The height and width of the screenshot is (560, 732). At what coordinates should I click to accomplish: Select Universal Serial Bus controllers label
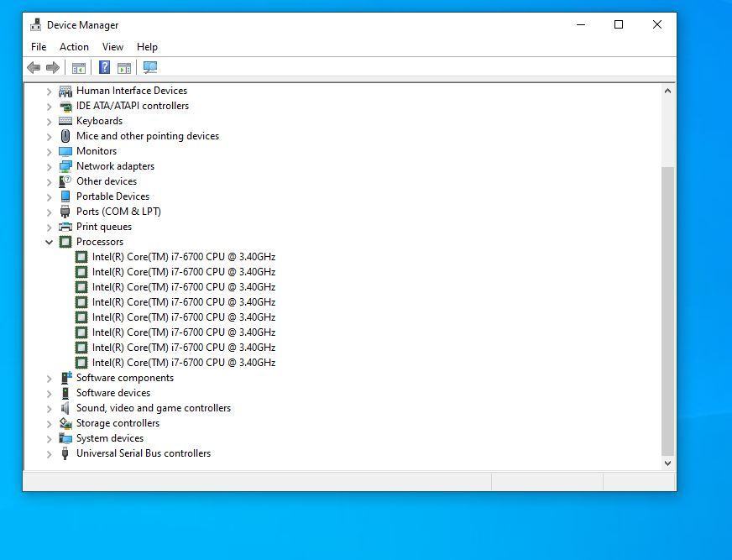pos(144,453)
